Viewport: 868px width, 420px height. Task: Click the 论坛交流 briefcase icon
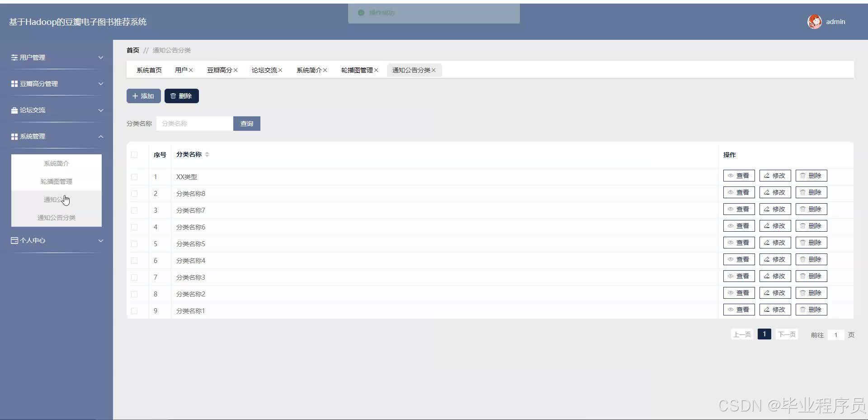click(x=14, y=110)
